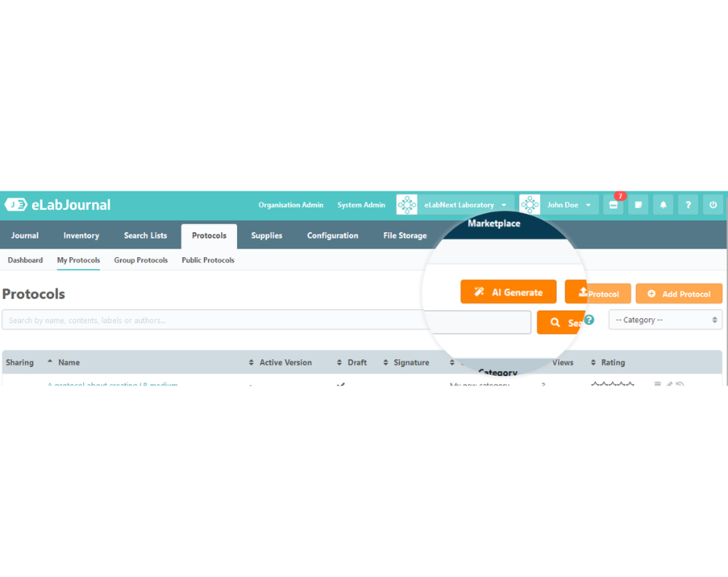Expand the eLabNext Laboratory group dropdown

click(x=504, y=205)
